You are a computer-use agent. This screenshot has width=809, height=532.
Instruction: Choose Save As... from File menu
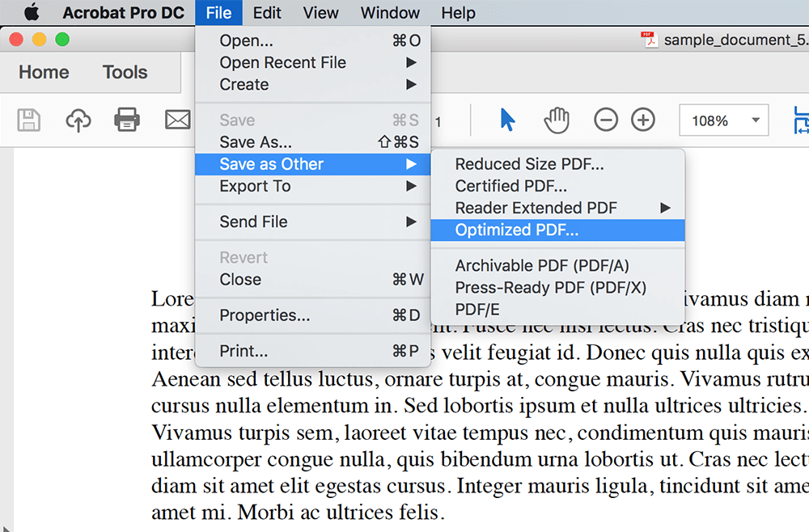point(312,141)
